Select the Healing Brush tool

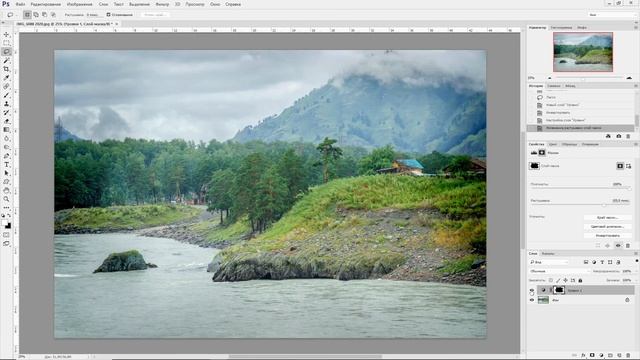pos(7,86)
